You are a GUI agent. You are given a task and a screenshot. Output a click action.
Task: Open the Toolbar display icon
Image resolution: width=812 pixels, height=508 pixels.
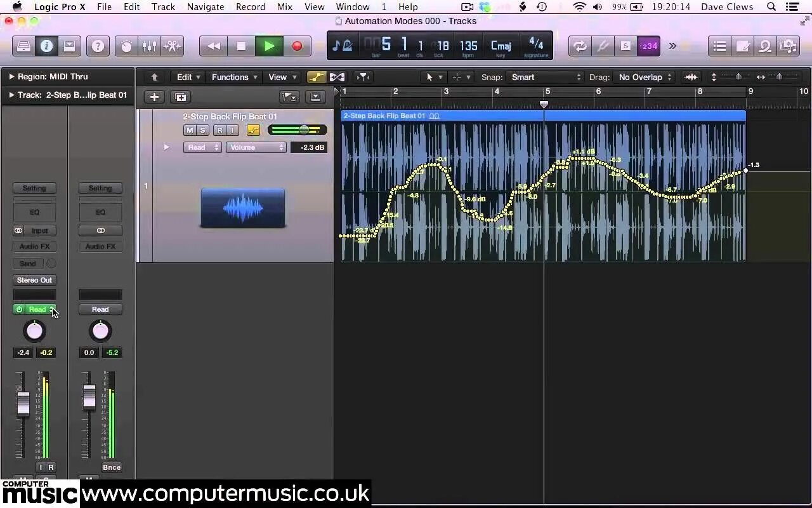click(69, 46)
